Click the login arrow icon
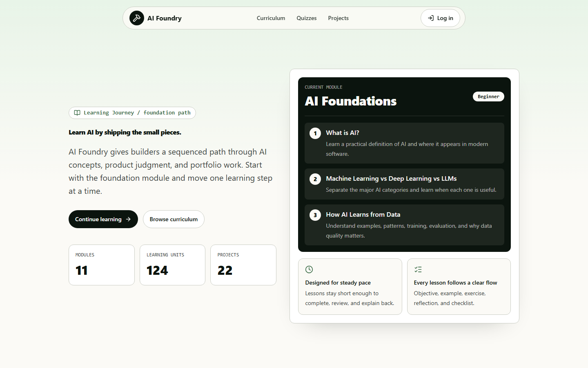588x368 pixels. click(x=431, y=18)
